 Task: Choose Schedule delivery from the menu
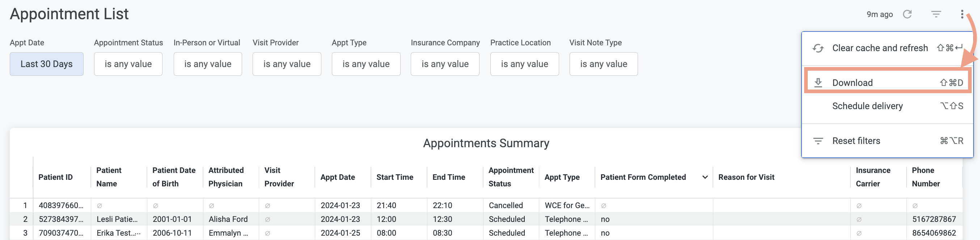point(868,106)
